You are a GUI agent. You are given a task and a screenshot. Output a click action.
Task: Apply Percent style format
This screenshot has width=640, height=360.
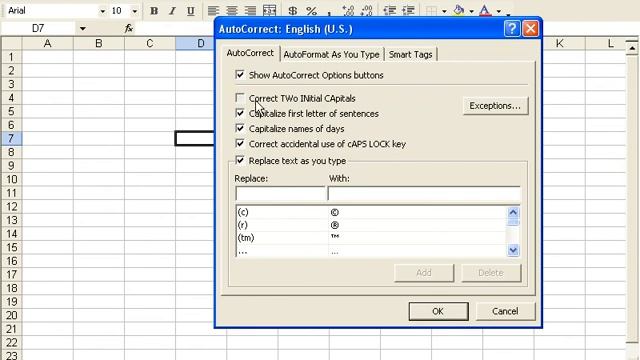(311, 11)
